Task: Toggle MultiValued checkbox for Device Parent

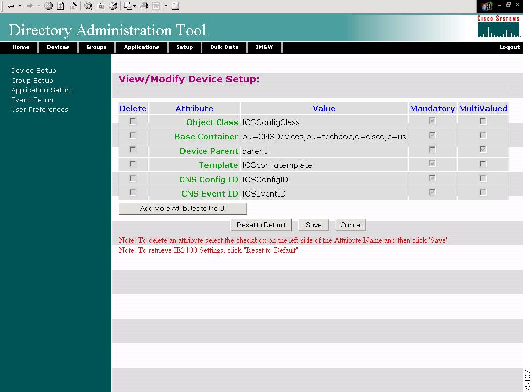Action: [483, 150]
